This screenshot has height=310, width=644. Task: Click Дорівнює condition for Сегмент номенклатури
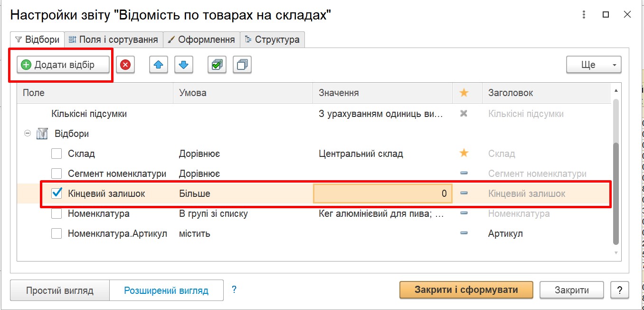[x=199, y=174]
